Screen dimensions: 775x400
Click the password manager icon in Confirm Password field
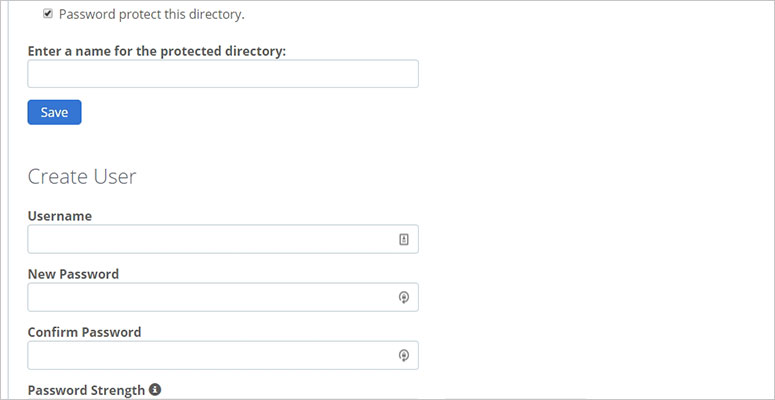point(404,355)
